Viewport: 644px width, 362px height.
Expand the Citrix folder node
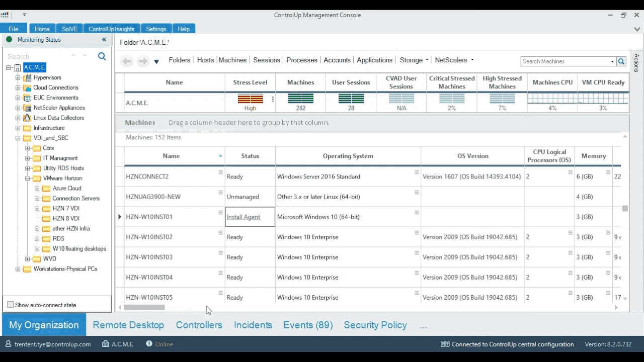click(x=28, y=148)
